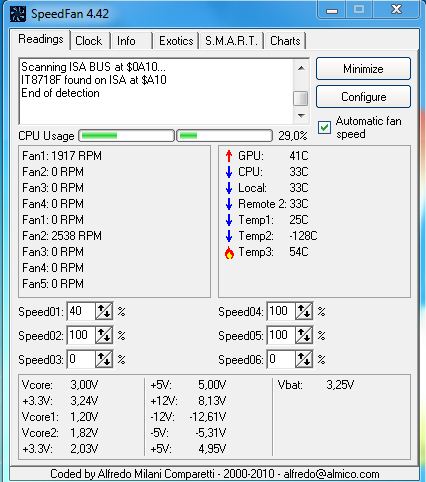Open the Charts tab
This screenshot has height=482, width=426.
click(285, 41)
